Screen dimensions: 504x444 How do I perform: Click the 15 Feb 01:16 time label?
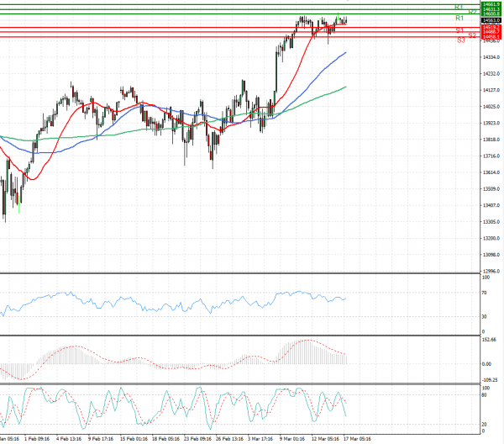click(134, 439)
